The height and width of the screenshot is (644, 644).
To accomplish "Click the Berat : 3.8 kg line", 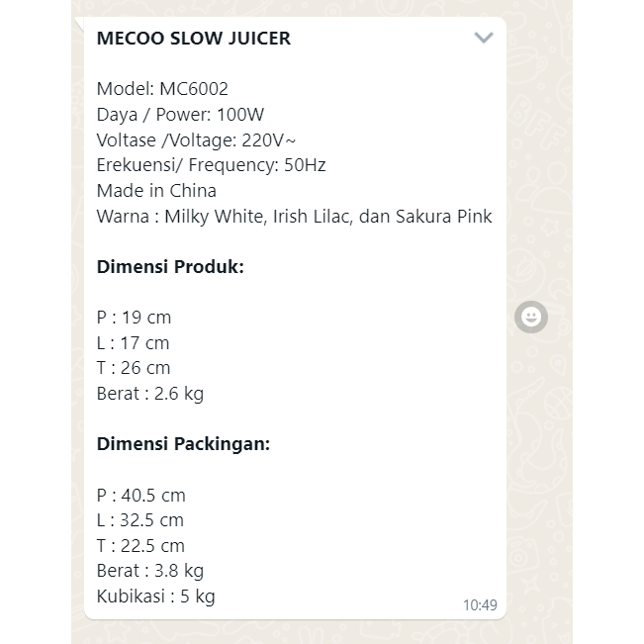I will [149, 571].
